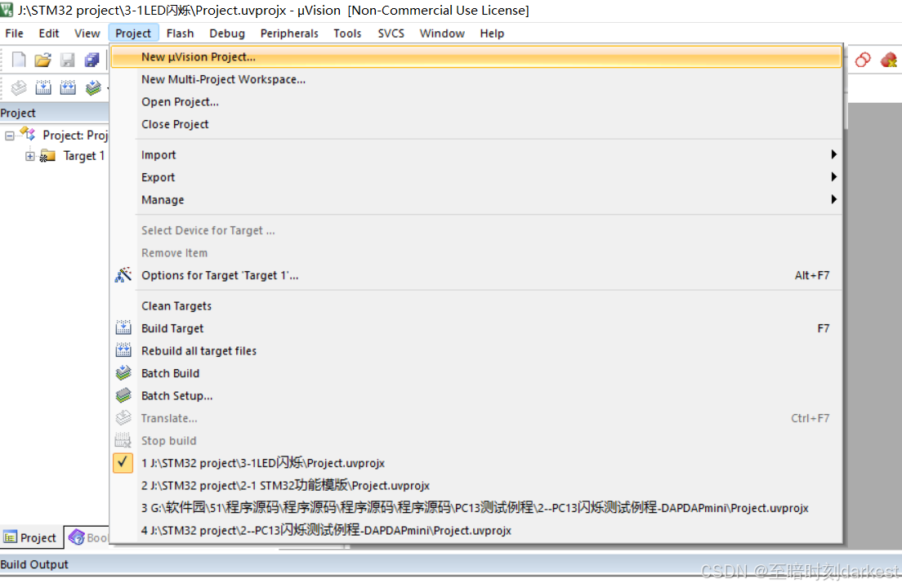Click the red linked-circles icon at top right
Image resolution: width=902 pixels, height=588 pixels.
coord(862,60)
